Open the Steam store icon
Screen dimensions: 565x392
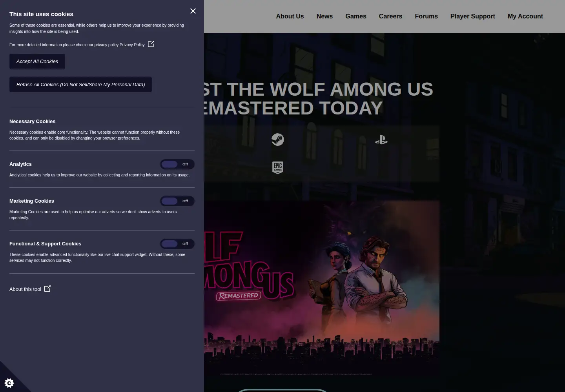[278, 140]
